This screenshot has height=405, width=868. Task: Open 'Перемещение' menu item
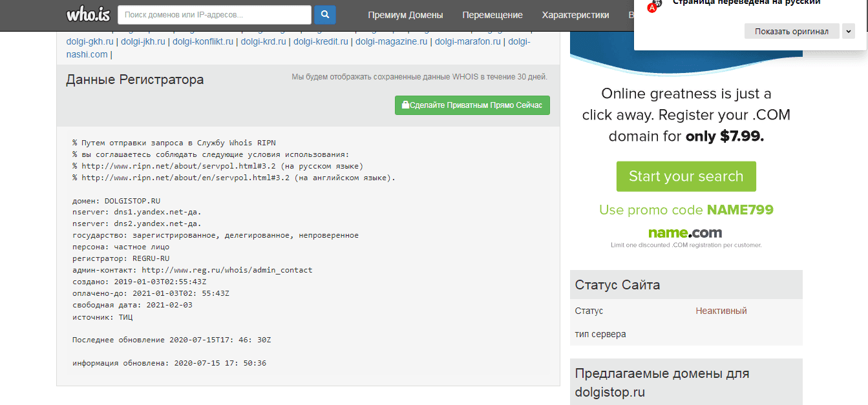[492, 15]
